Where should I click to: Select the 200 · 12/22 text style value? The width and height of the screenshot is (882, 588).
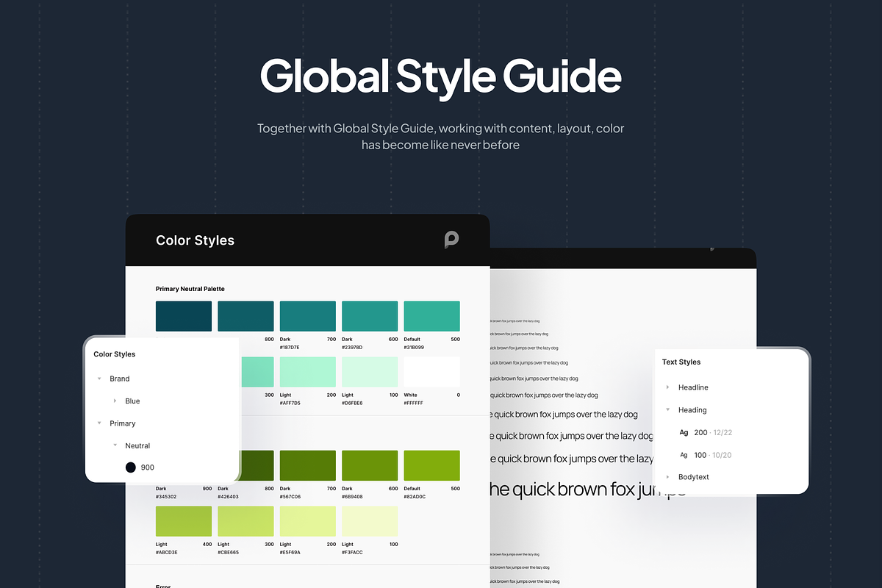click(713, 433)
